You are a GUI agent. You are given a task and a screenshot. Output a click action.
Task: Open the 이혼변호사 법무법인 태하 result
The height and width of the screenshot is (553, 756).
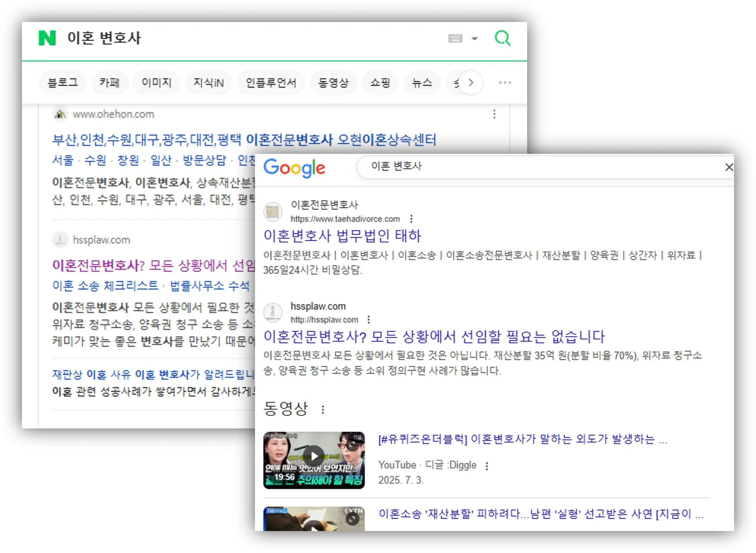pyautogui.click(x=342, y=236)
